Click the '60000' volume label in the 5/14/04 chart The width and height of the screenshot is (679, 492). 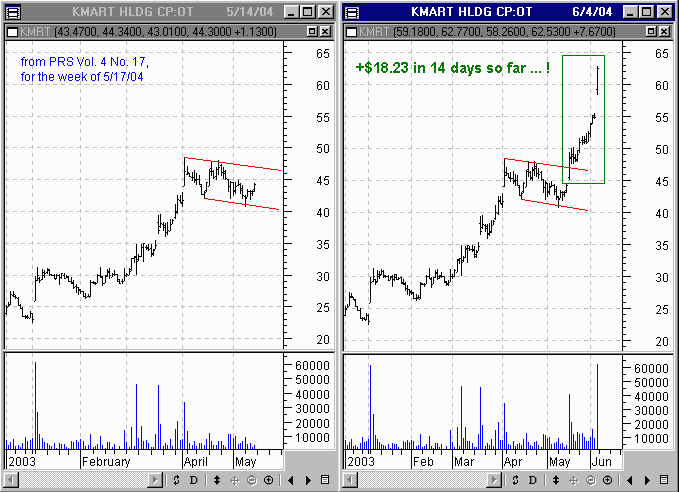312,366
